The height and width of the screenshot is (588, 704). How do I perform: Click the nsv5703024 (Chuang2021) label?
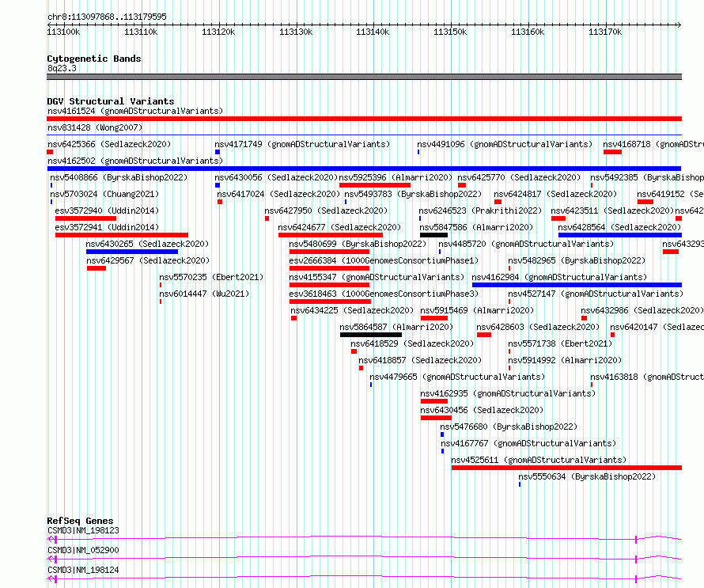[x=104, y=194]
